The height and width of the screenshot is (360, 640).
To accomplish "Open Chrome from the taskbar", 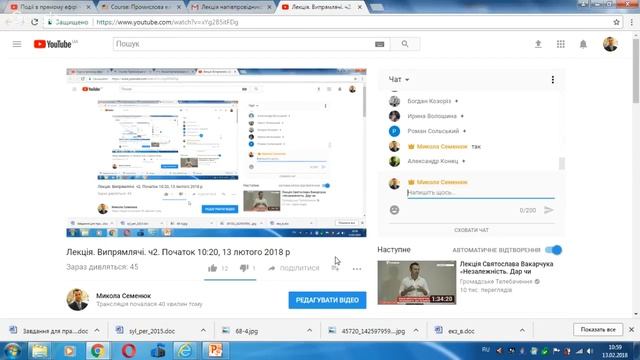I will (98, 351).
